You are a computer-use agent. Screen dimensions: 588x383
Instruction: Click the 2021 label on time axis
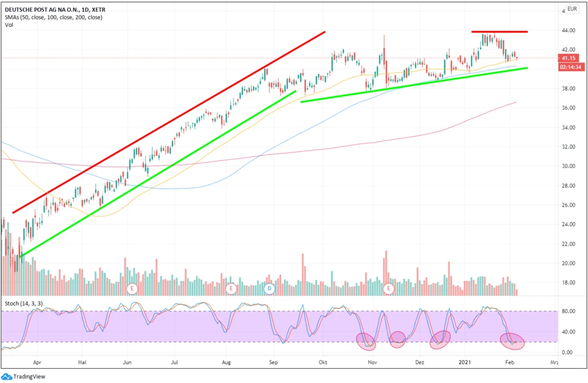(x=466, y=364)
